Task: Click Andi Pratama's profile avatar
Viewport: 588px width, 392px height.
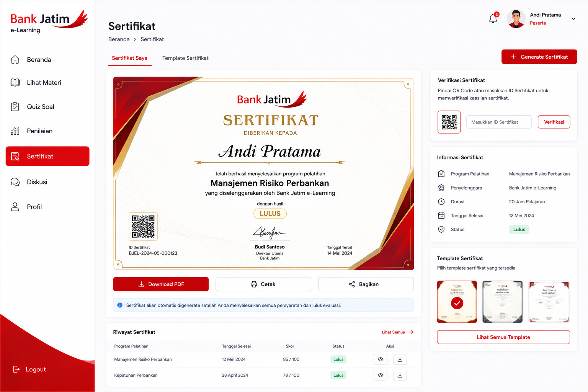Action: click(x=516, y=19)
